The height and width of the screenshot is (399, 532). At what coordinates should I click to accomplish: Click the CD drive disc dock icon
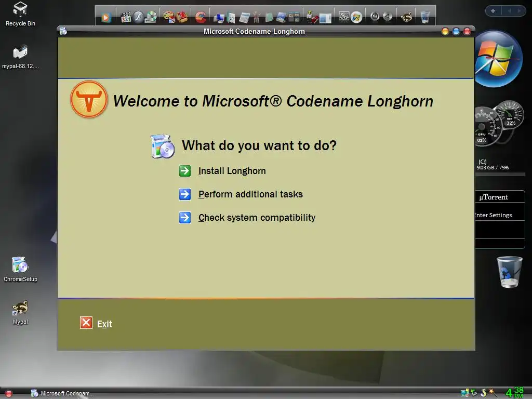[151, 17]
